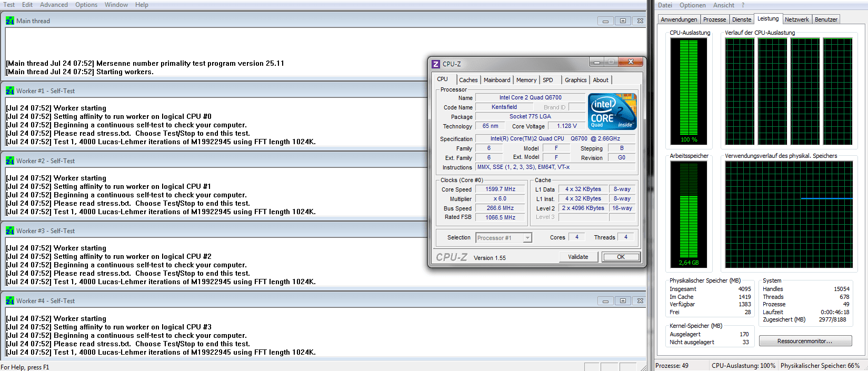The height and width of the screenshot is (371, 868).
Task: Click the Arbeitsspeicher 2,64 GB gauge
Action: [689, 214]
